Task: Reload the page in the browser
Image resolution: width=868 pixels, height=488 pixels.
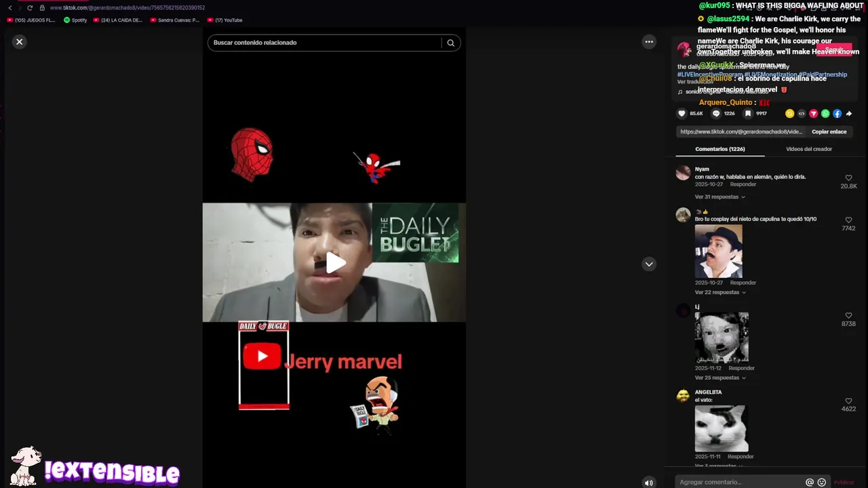Action: pyautogui.click(x=30, y=7)
